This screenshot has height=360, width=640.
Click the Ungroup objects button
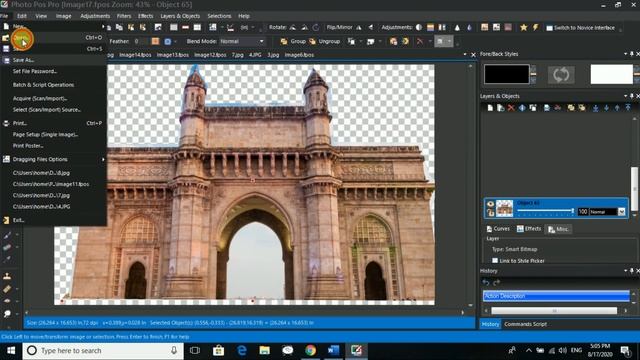click(324, 41)
